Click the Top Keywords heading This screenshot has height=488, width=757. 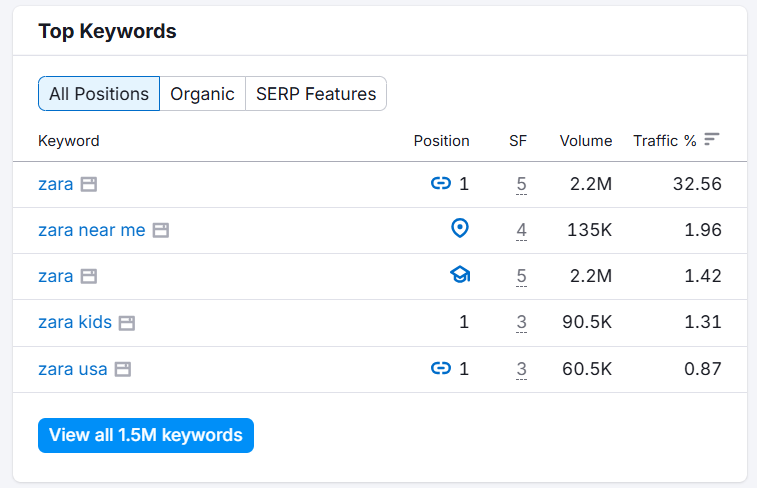(107, 31)
